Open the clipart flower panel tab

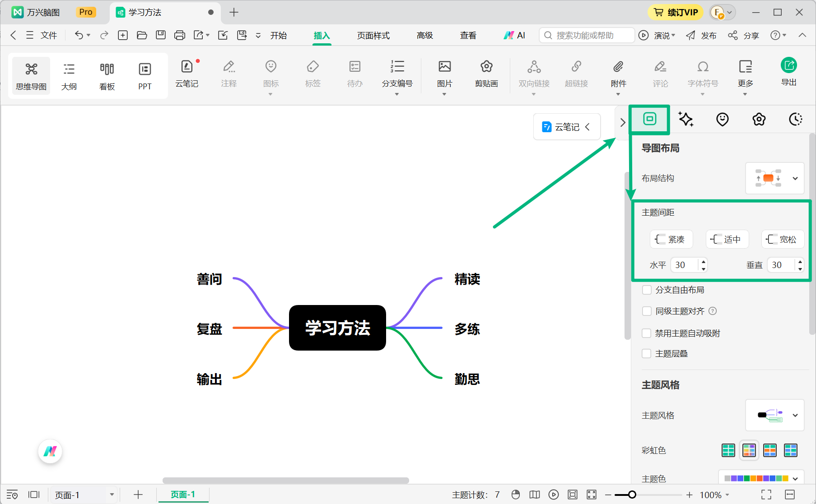(759, 119)
